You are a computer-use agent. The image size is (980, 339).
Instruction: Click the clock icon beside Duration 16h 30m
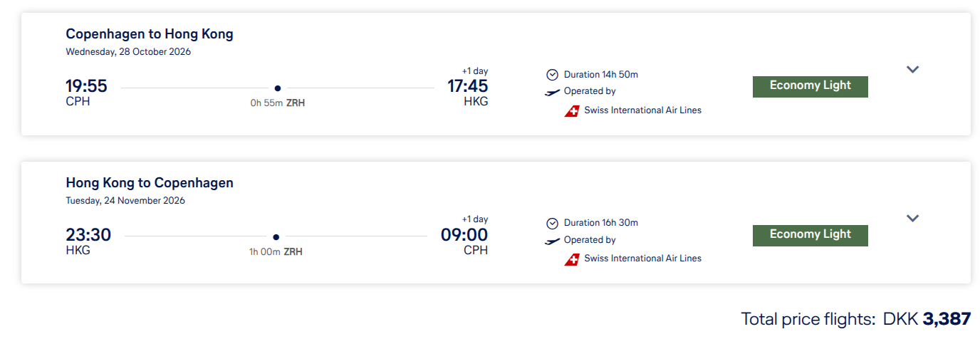[x=552, y=224]
